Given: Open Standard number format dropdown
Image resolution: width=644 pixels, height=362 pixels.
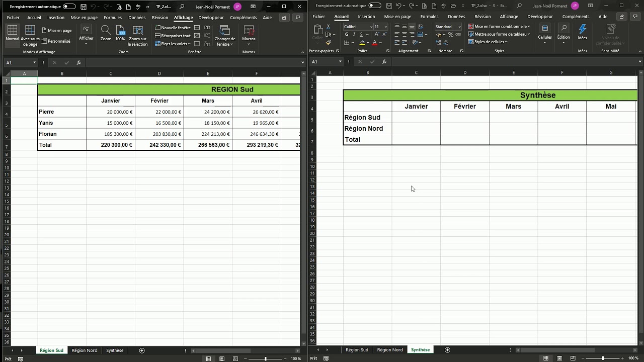Looking at the screenshot, I should pos(459,27).
